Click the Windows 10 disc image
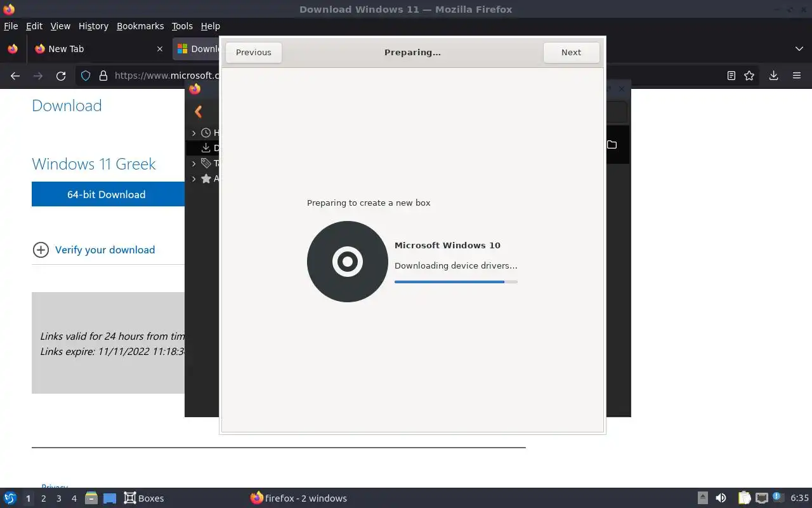812x508 pixels. click(x=348, y=262)
